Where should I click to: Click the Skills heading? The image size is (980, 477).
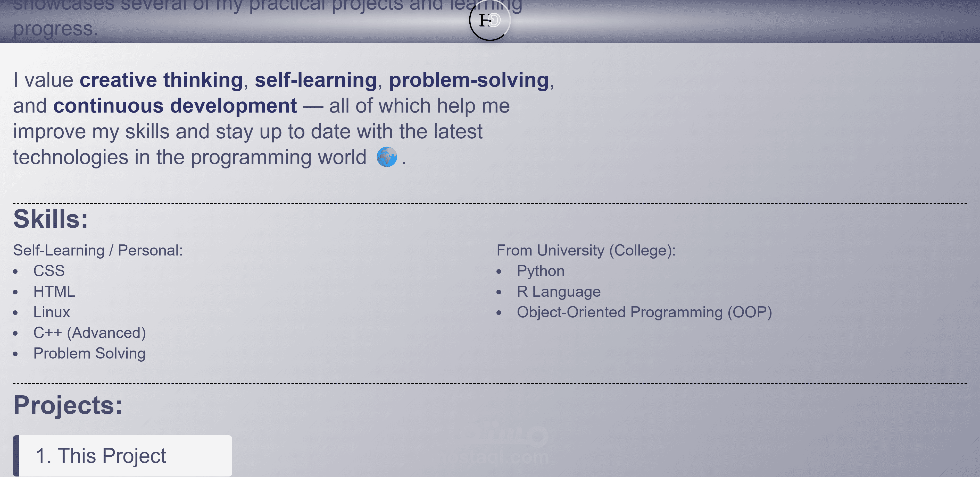click(x=51, y=219)
